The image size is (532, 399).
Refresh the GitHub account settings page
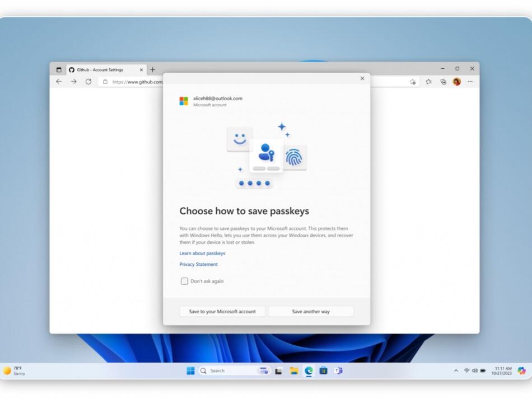(x=89, y=82)
